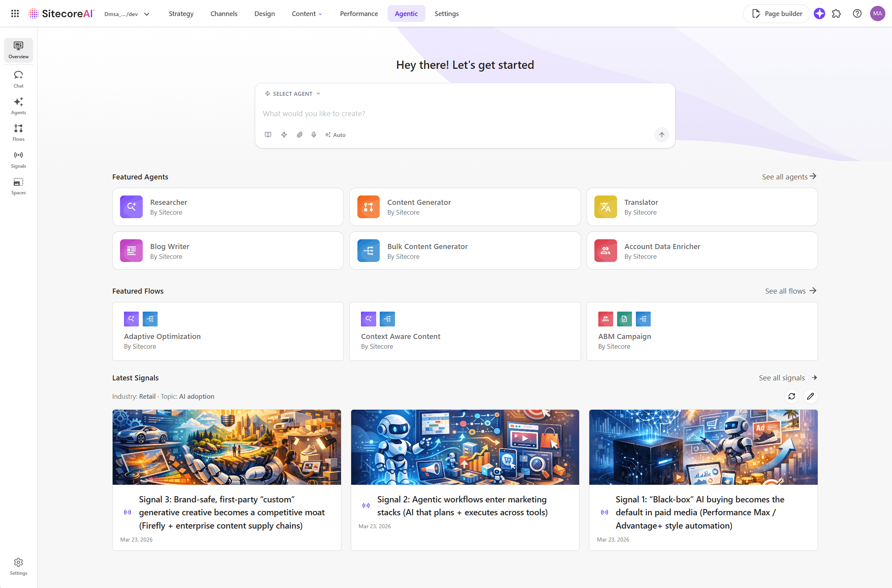The width and height of the screenshot is (892, 588).
Task: Open the Strategy tab
Action: [181, 14]
